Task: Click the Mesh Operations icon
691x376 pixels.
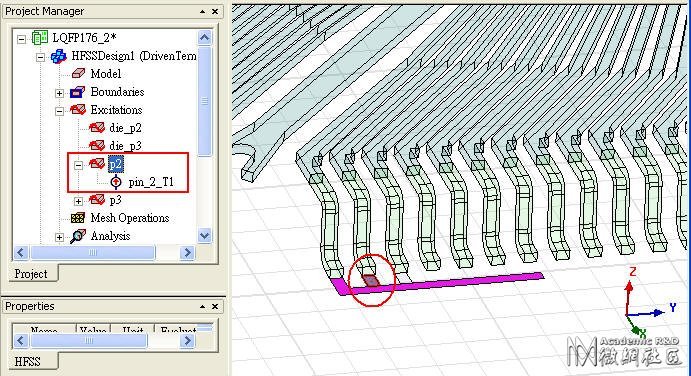Action: coord(78,218)
